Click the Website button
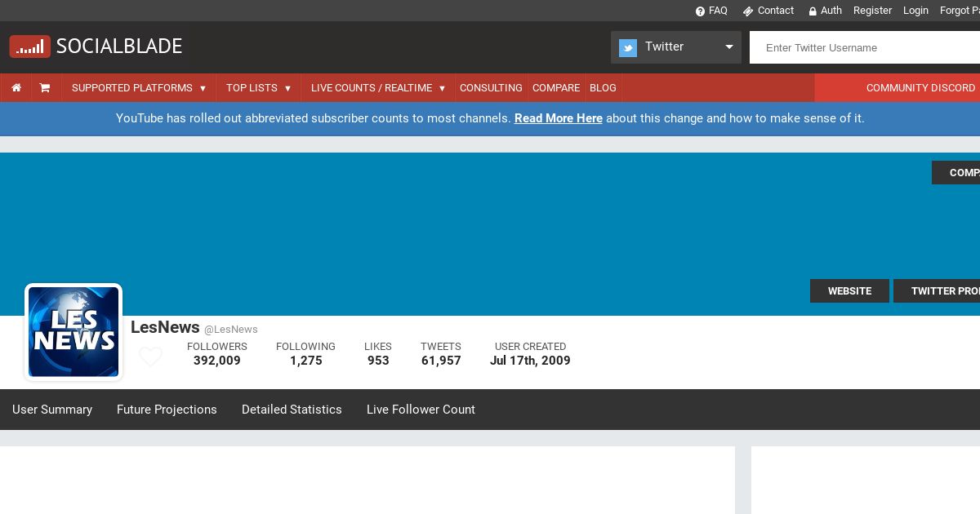 tap(849, 291)
